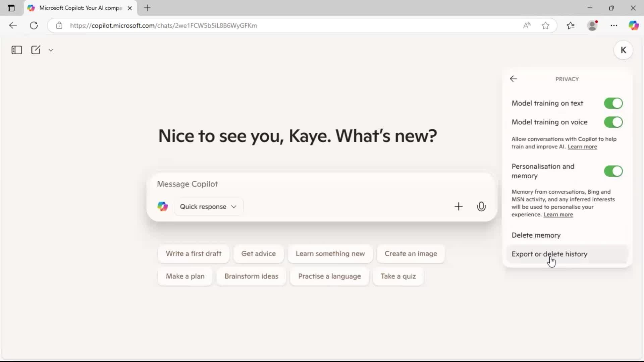Open the K profile avatar menu
The height and width of the screenshot is (362, 644).
623,50
